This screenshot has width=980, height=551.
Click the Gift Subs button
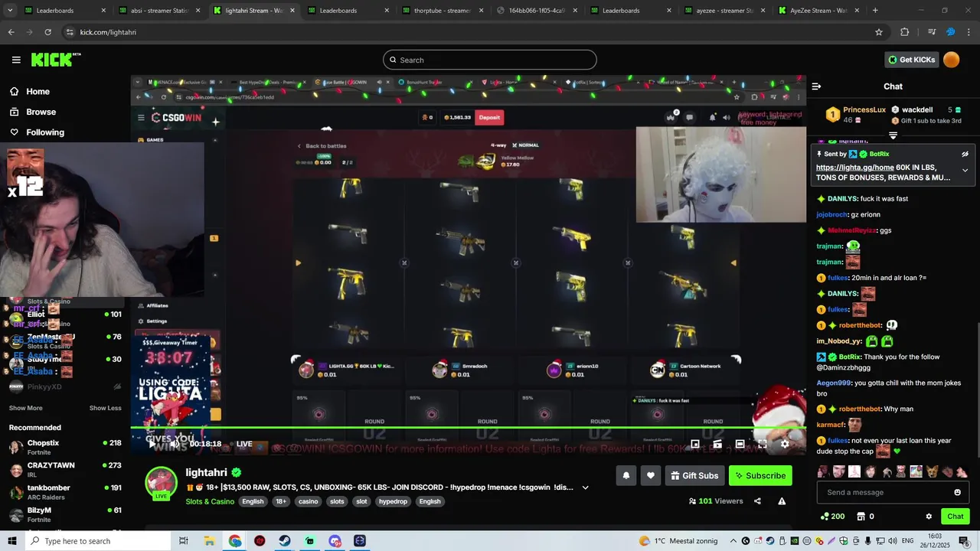[x=694, y=475]
